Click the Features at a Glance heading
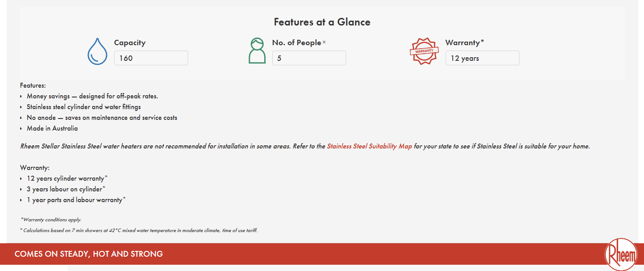 pyautogui.click(x=322, y=22)
